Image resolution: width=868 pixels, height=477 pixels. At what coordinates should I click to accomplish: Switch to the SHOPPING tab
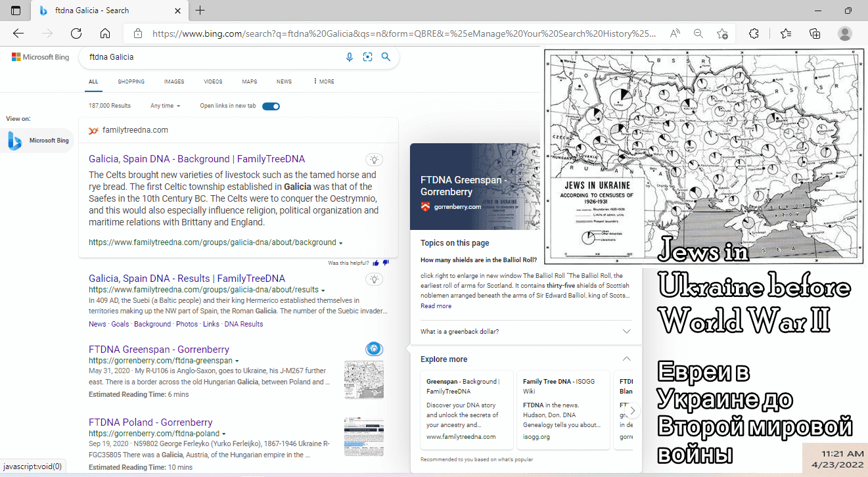(x=131, y=81)
